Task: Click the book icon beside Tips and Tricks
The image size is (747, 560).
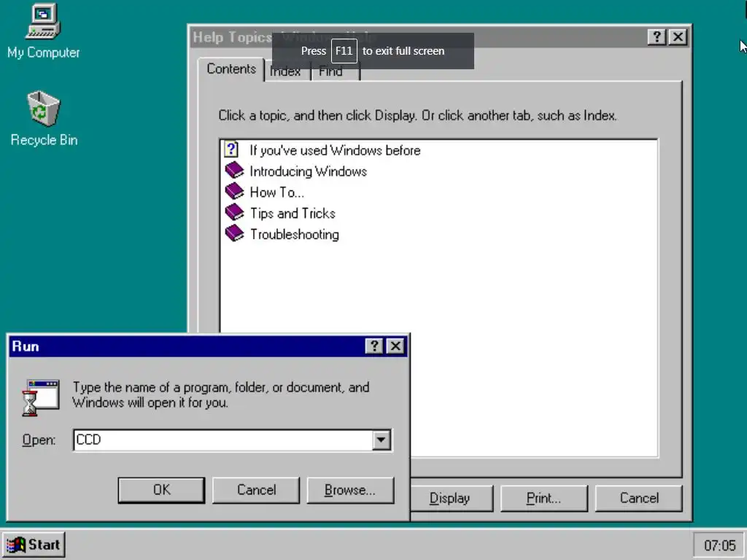Action: 234,212
